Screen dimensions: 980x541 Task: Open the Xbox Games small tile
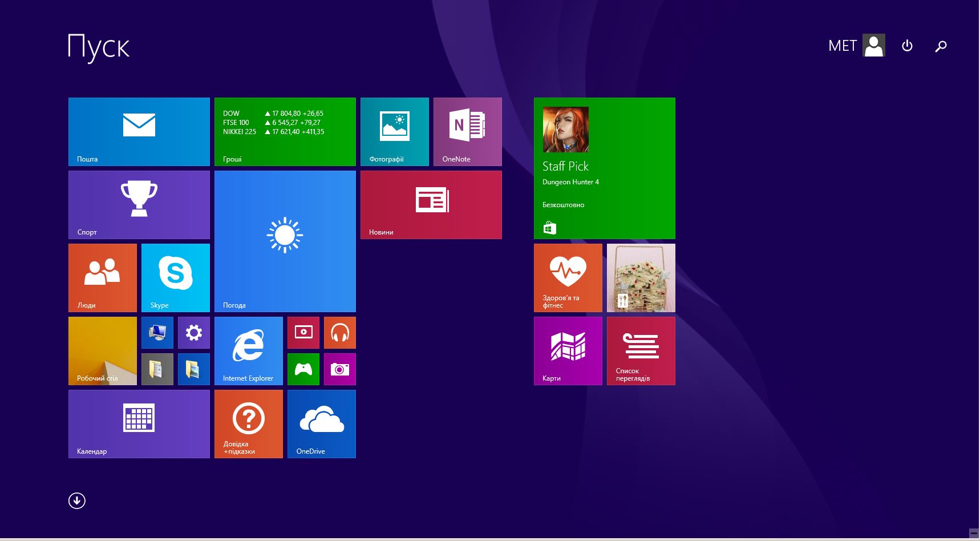click(x=303, y=369)
